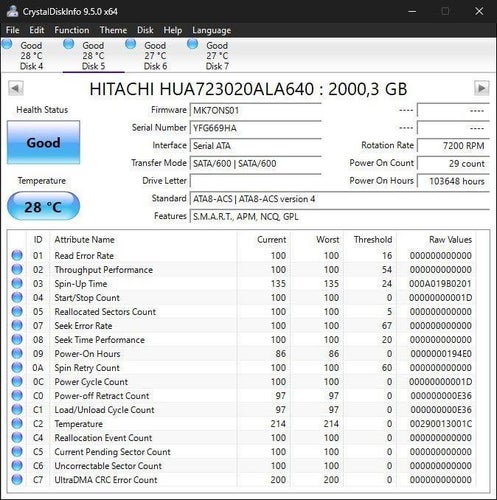Click status orb for Power Cycle Count

click(17, 381)
